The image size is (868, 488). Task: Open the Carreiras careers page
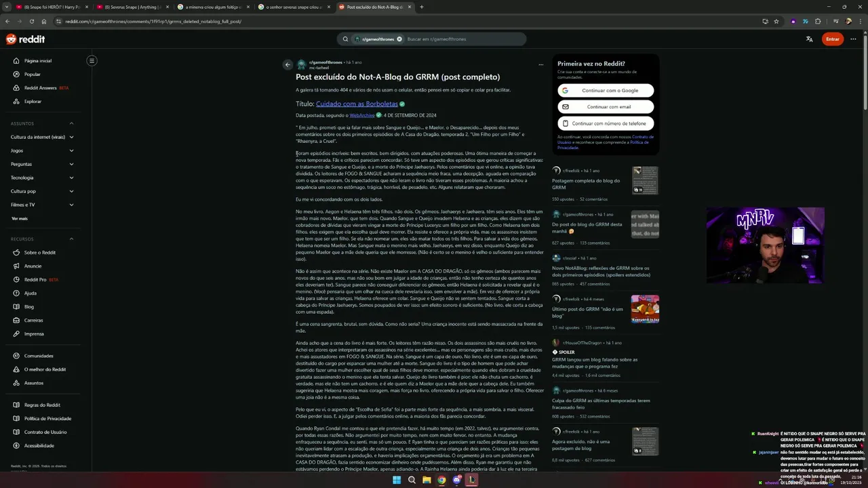33,321
